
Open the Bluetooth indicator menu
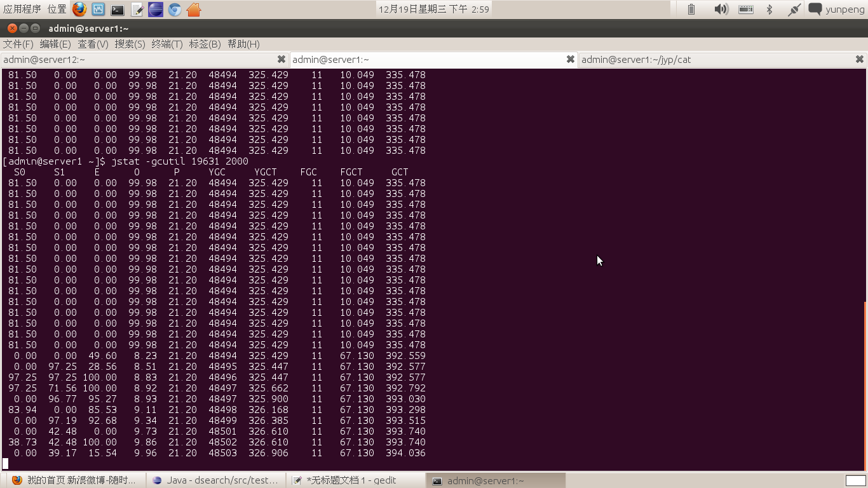pos(769,10)
